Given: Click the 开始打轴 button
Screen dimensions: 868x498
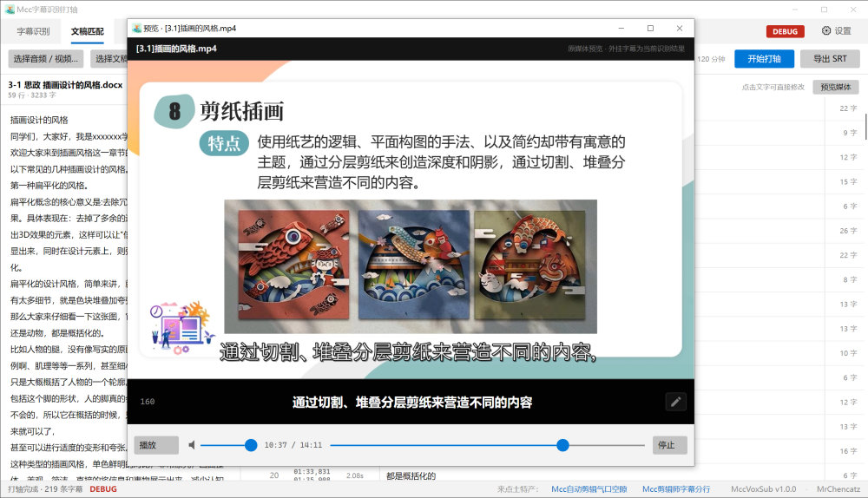Looking at the screenshot, I should 764,59.
